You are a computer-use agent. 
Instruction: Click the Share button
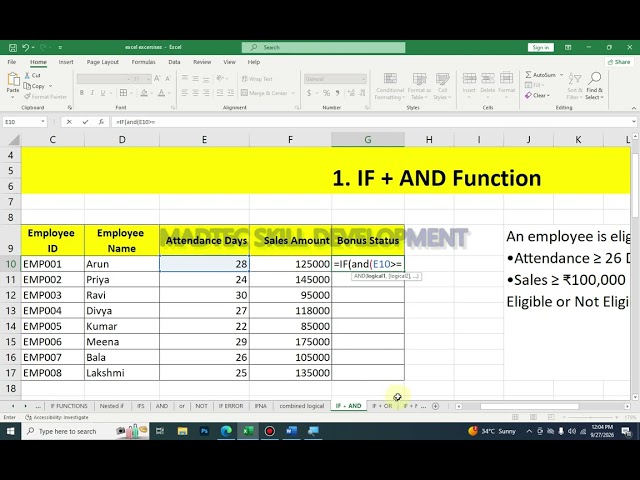click(x=619, y=62)
